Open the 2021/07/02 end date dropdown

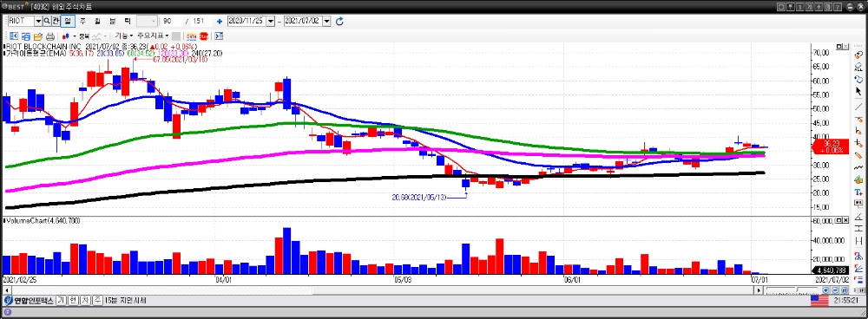(x=326, y=21)
